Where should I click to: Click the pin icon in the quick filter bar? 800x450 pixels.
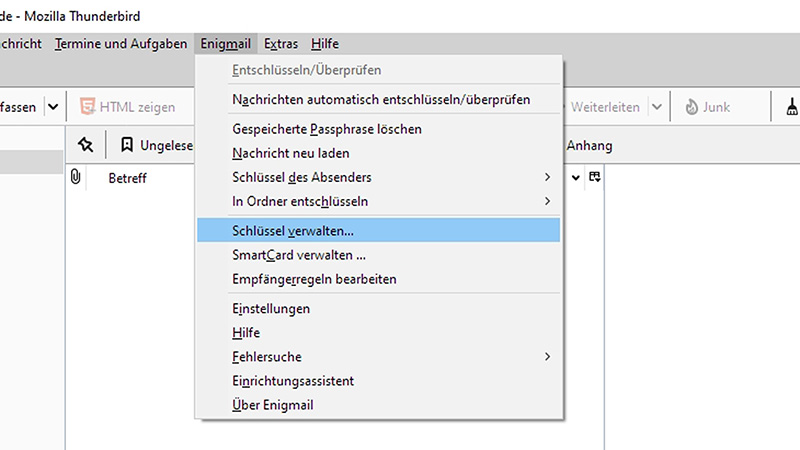click(86, 146)
